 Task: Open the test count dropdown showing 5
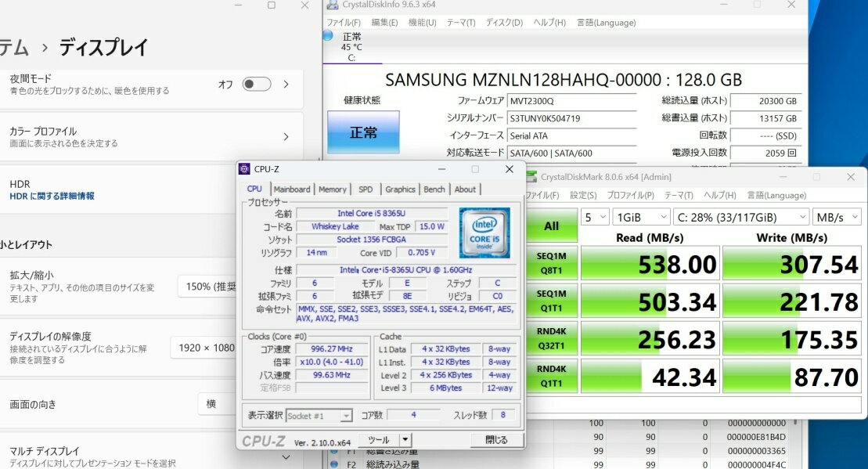[x=594, y=217]
